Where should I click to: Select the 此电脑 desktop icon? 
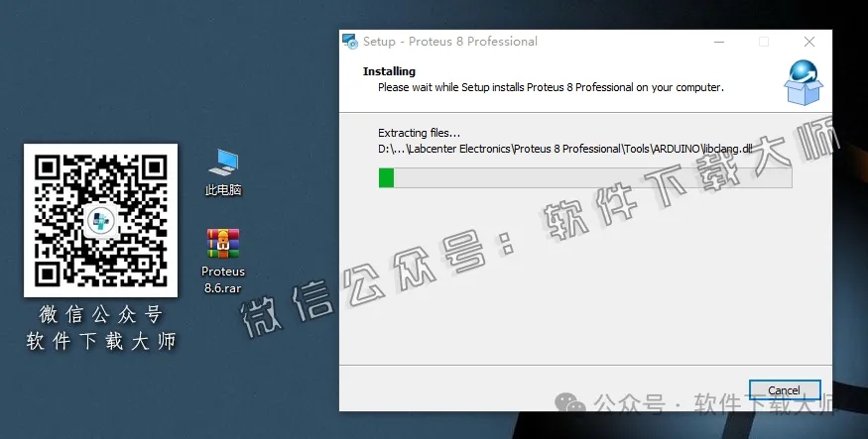click(223, 172)
